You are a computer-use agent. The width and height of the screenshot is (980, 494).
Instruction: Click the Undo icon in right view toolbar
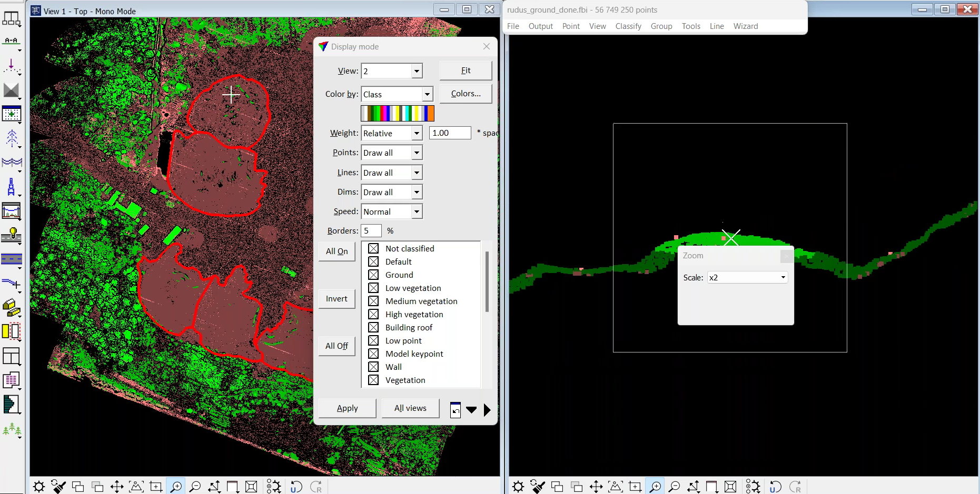coord(775,487)
